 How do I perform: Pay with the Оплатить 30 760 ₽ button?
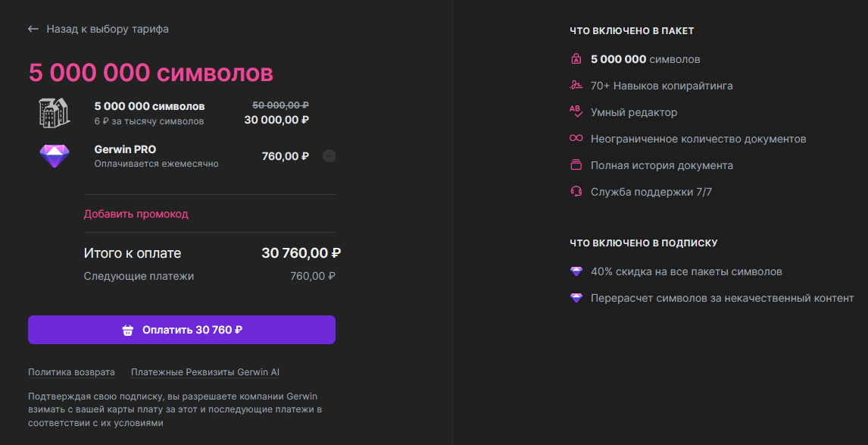[x=182, y=330]
